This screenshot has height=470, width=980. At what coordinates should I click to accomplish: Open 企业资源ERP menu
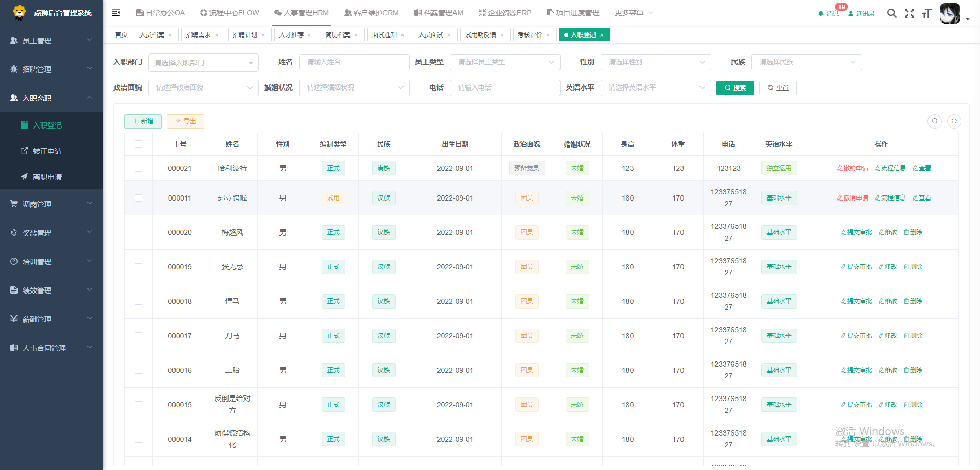[505, 13]
